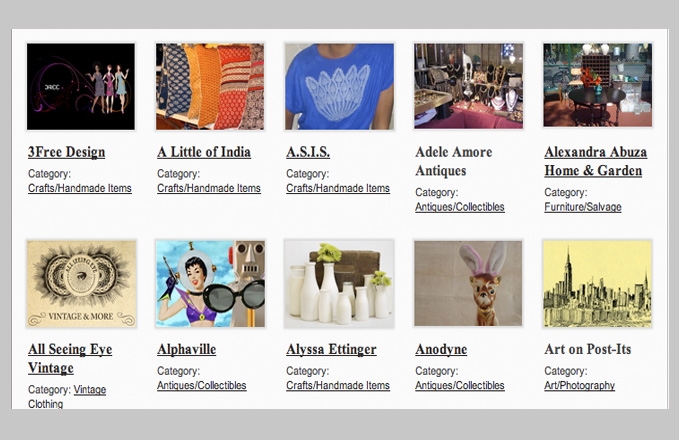Select the Furniture/Salvage category link
Screen dimensions: 680x440
point(582,207)
